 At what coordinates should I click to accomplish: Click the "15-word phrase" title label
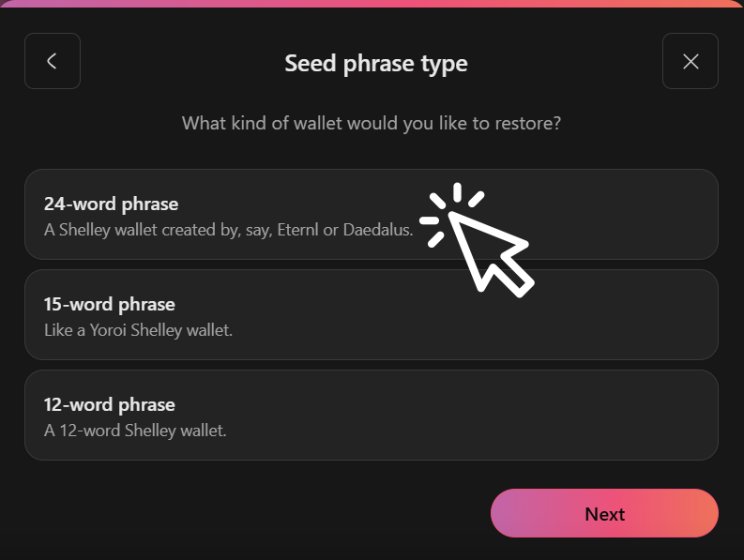click(110, 304)
